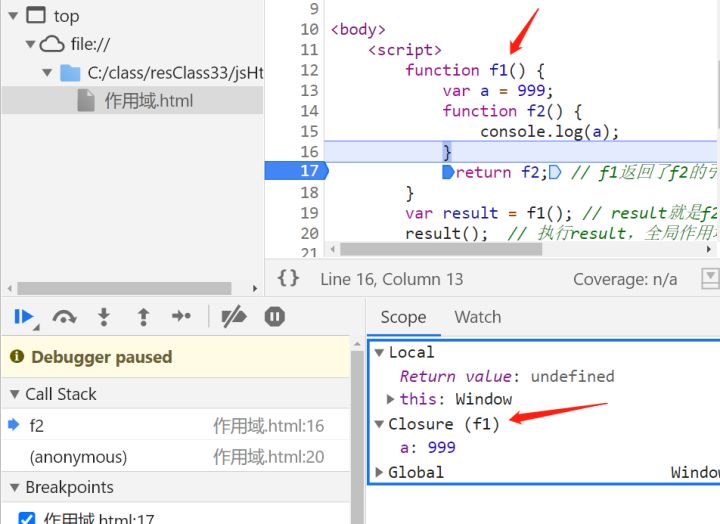The image size is (720, 524).
Task: Deactivate breakpoints icon in the debugger toolbar
Action: [234, 317]
